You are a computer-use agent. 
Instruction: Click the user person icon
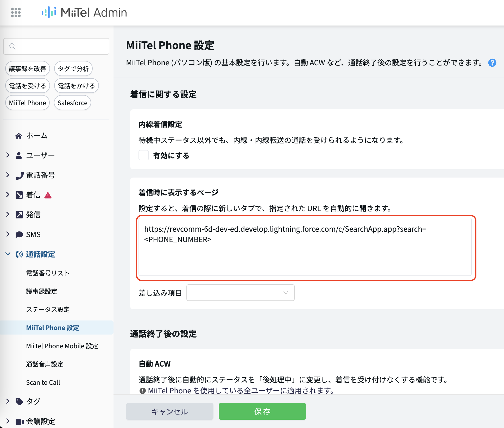coord(19,155)
